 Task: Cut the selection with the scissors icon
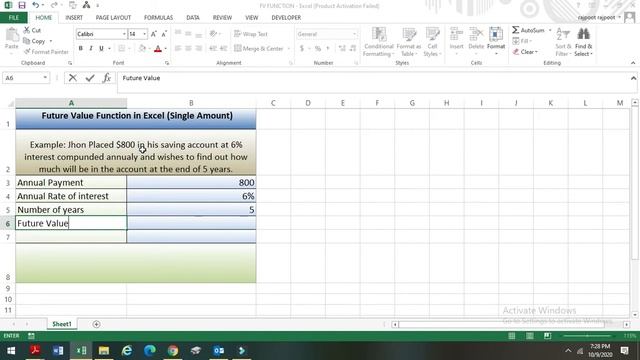coord(32,30)
